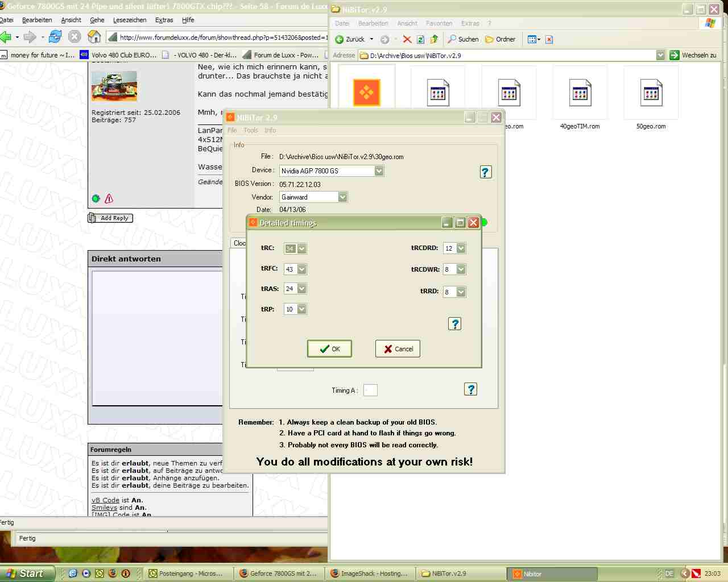Click Firefox forward arrow
This screenshot has width=728, height=582.
click(x=30, y=37)
